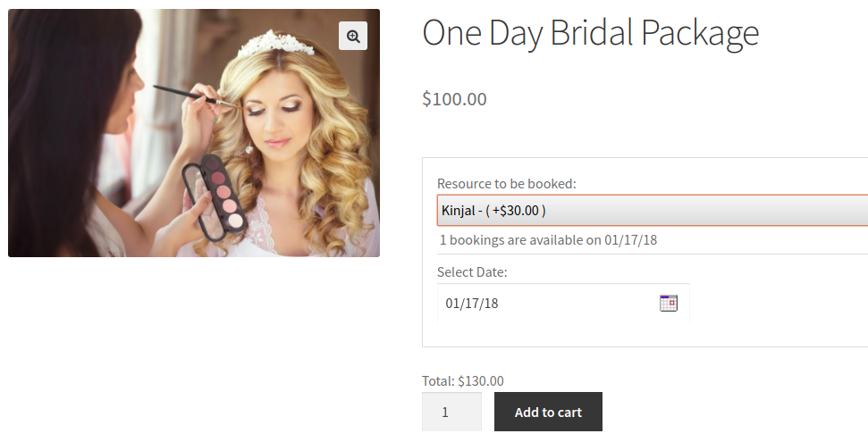Click the "Resource to be booked:" label

pos(506,184)
